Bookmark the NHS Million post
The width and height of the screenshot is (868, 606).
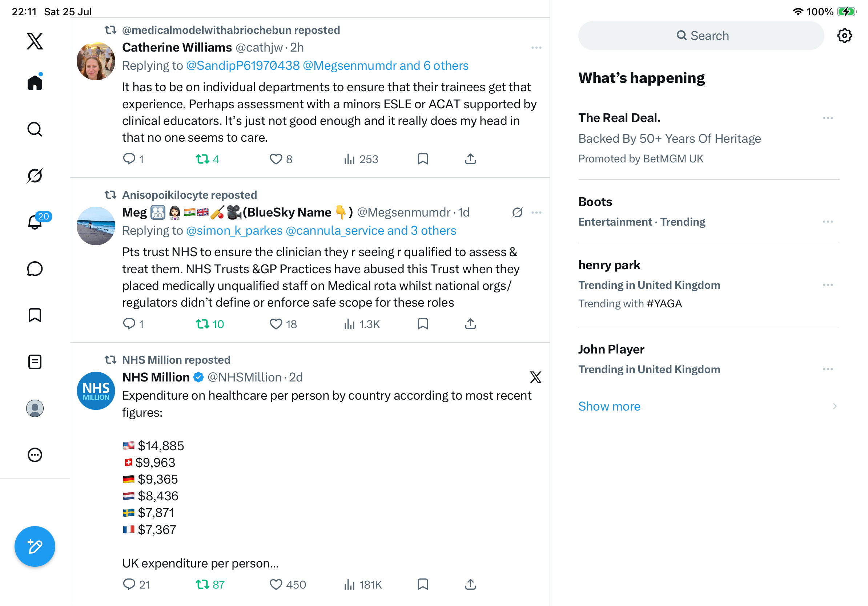(423, 585)
